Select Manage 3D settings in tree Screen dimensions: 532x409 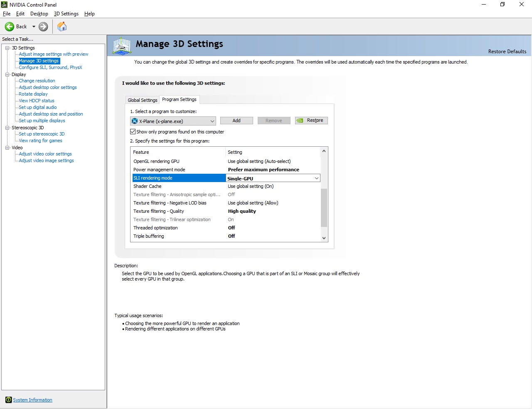39,61
